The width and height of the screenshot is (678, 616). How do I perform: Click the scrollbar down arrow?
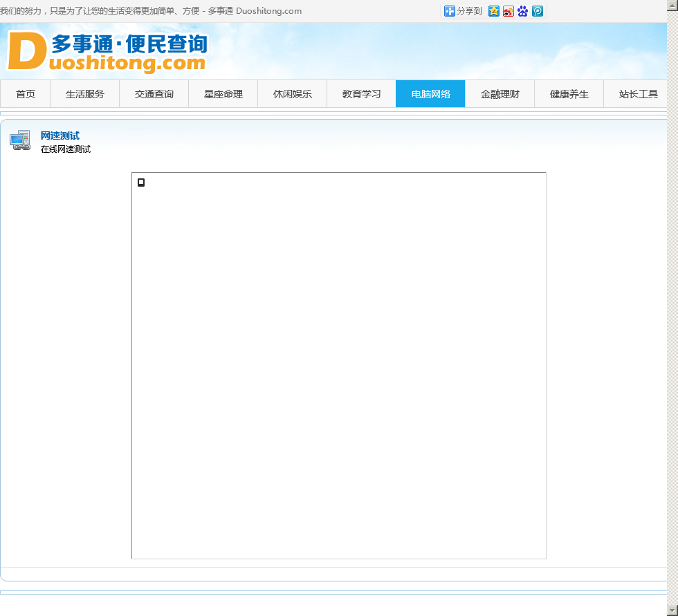coord(672,611)
